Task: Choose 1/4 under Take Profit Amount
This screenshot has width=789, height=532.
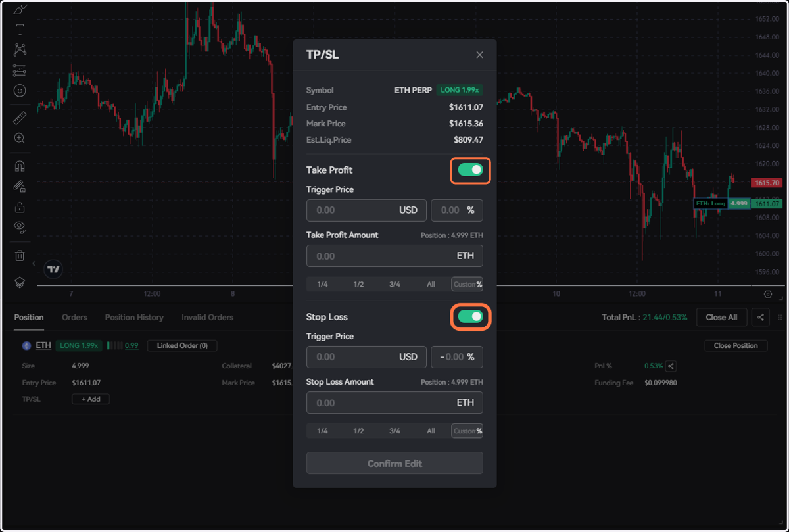Action: (x=323, y=284)
